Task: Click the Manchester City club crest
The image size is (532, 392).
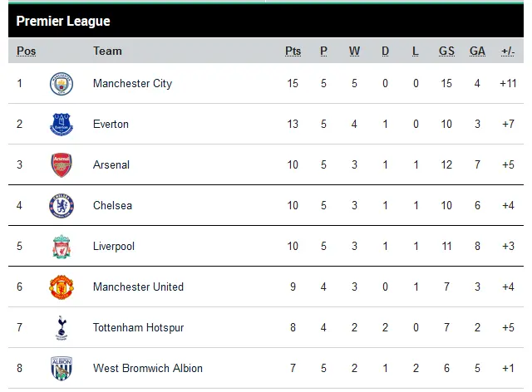Action: coord(62,84)
